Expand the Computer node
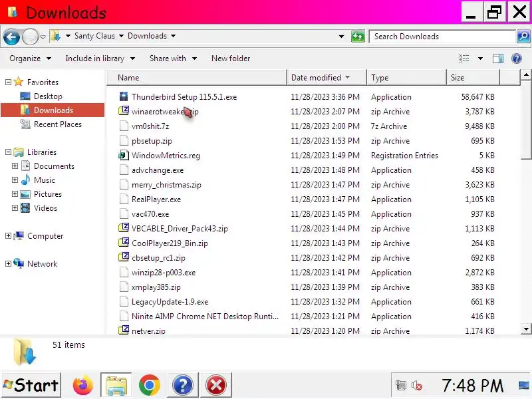 pyautogui.click(x=8, y=236)
